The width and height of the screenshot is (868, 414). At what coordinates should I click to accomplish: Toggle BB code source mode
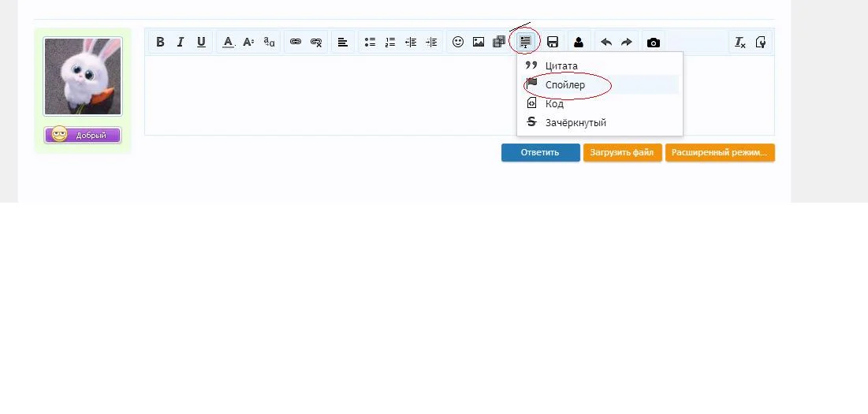click(761, 42)
